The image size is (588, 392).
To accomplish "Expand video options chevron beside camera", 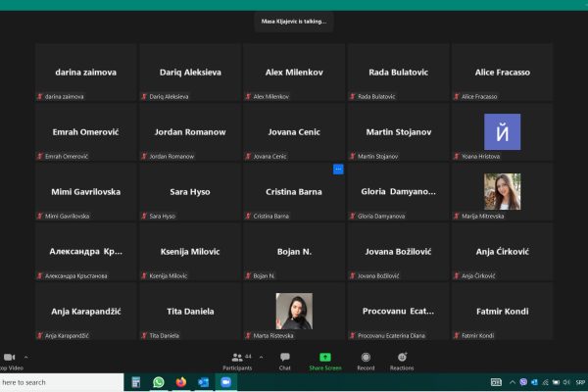I will (x=25, y=357).
